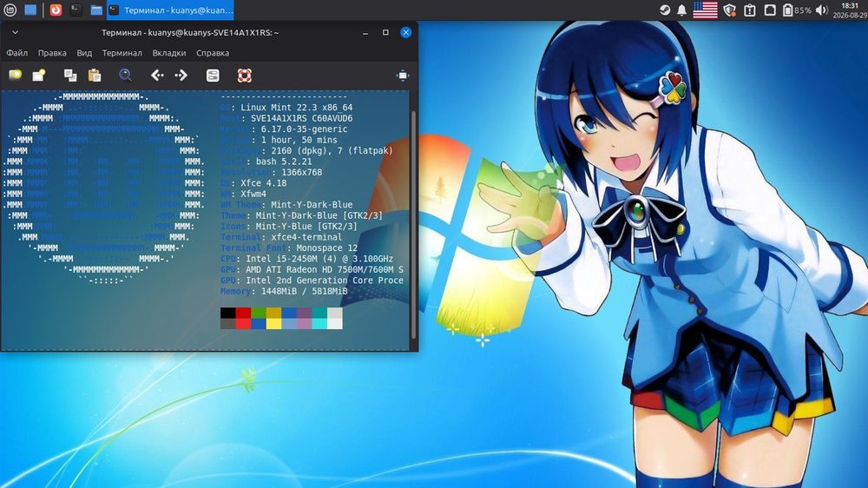The image size is (868, 488).
Task: Click the Copy icon in terminal toolbar
Action: point(70,76)
